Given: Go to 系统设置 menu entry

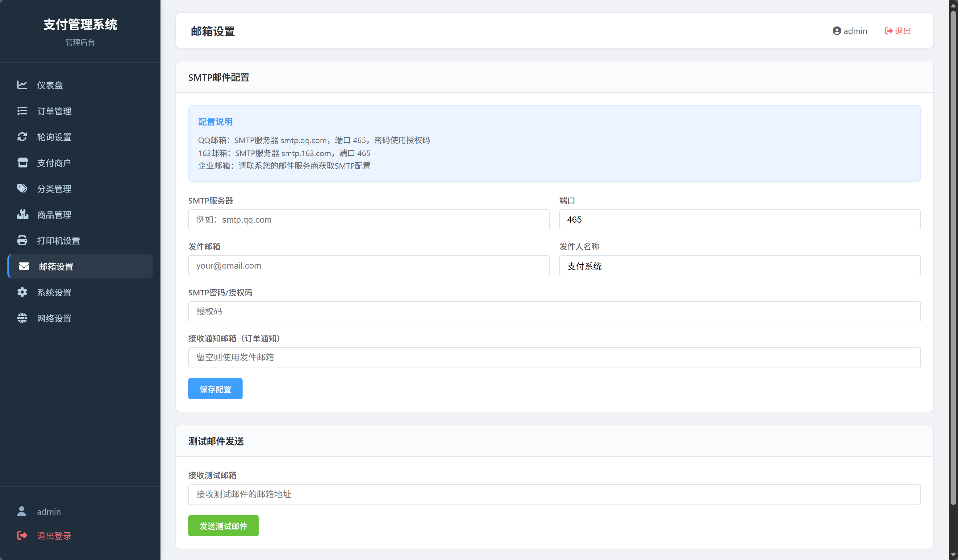Looking at the screenshot, I should point(80,292).
